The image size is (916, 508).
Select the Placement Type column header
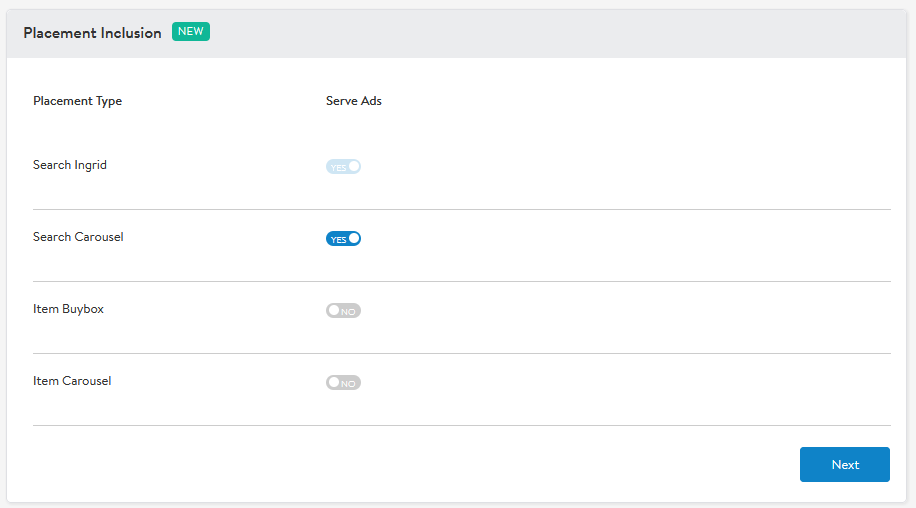[77, 101]
